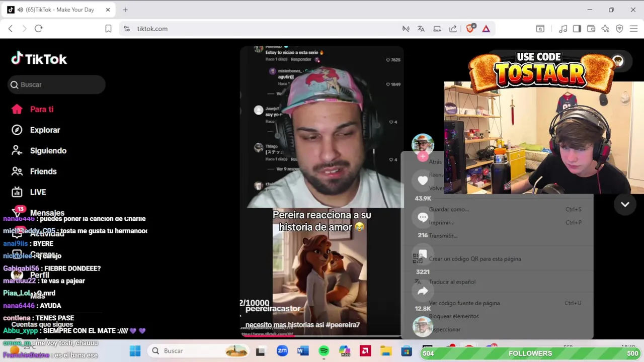
Task: Open the browser hamburger menu
Action: tap(634, 29)
